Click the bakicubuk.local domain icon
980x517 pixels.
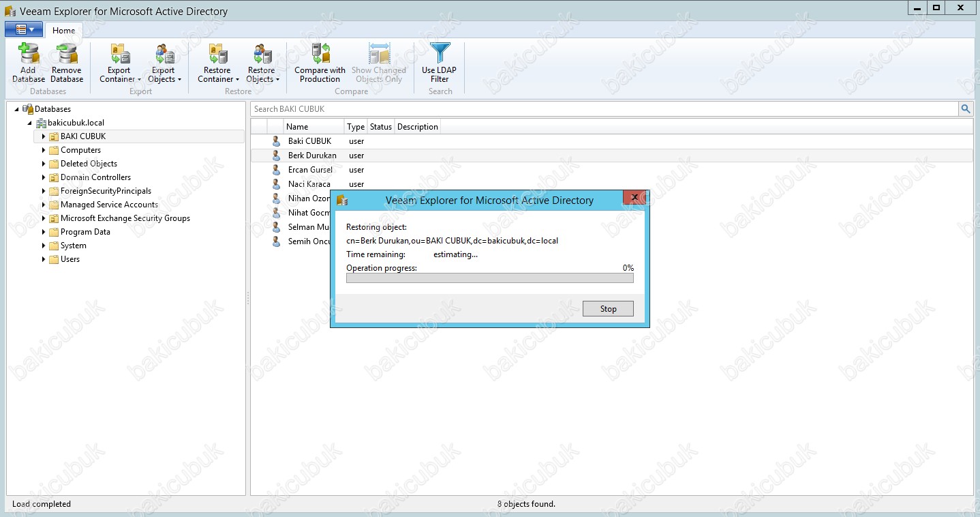tap(41, 123)
